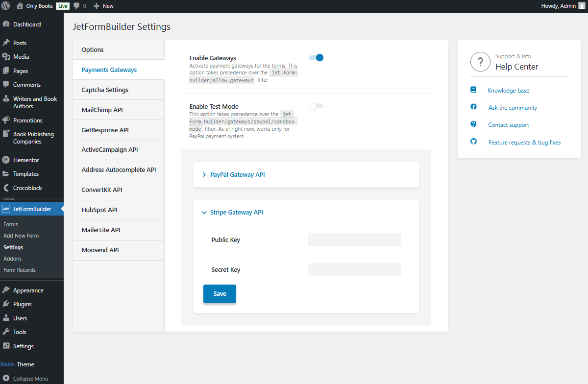Click the WordPress logo in the admin bar

[x=5, y=6]
